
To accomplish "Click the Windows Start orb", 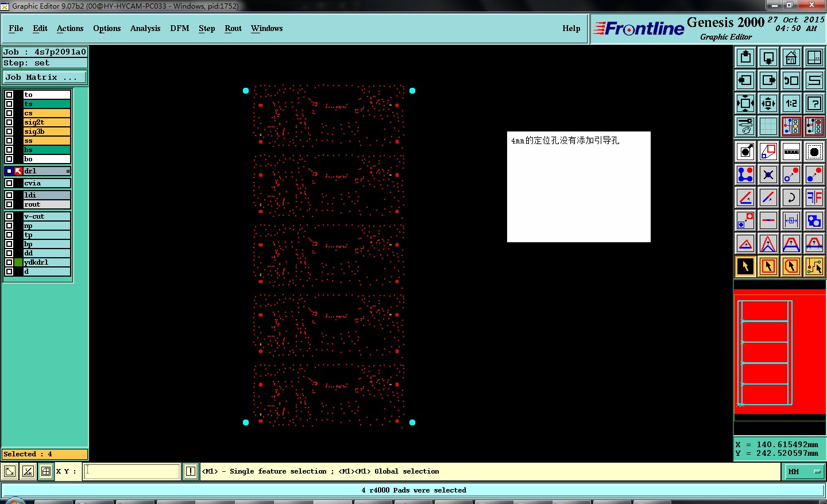I will pyautogui.click(x=16, y=502).
